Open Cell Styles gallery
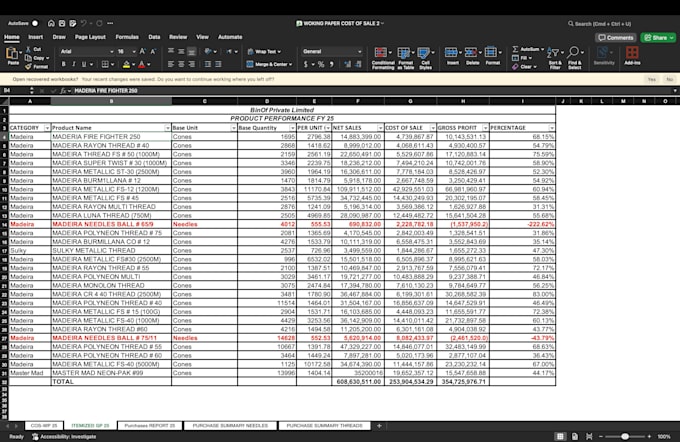 [425, 58]
